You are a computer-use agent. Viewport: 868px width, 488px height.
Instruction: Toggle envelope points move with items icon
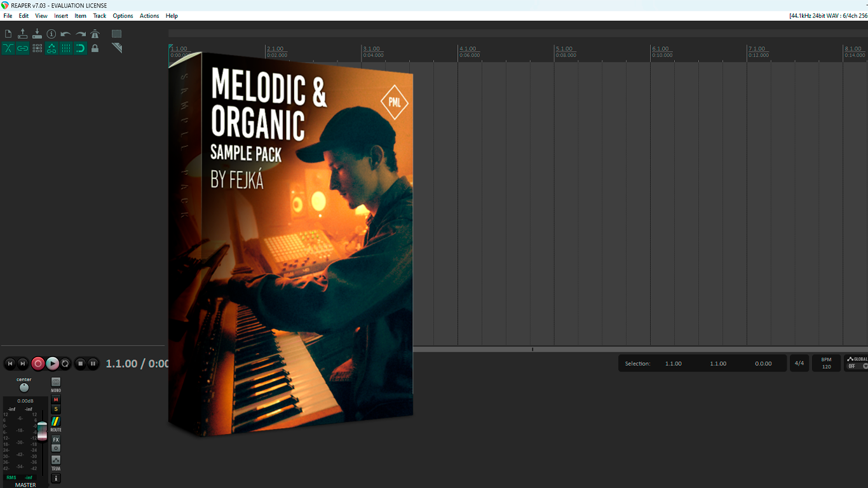[51, 48]
